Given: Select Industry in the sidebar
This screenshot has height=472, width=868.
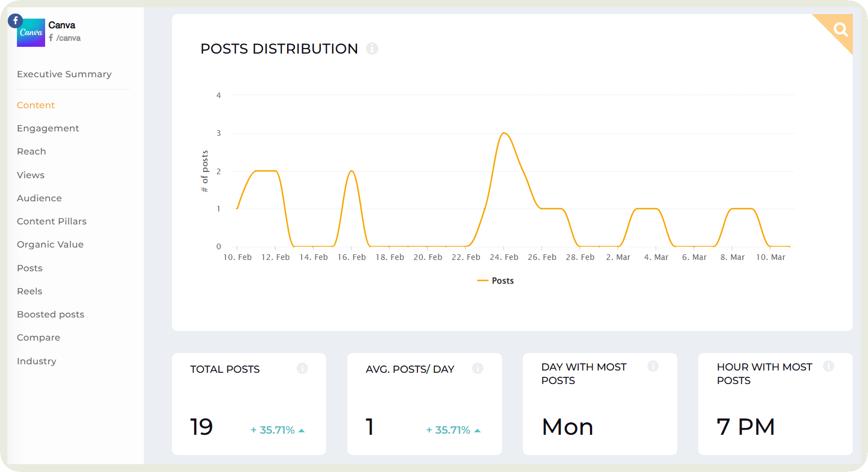Looking at the screenshot, I should tap(36, 361).
